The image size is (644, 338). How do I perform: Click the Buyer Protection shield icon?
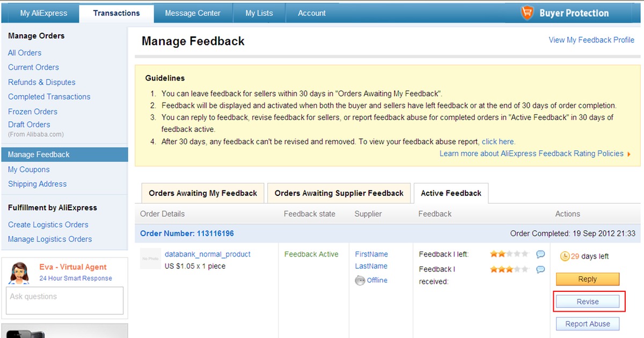[x=528, y=13]
